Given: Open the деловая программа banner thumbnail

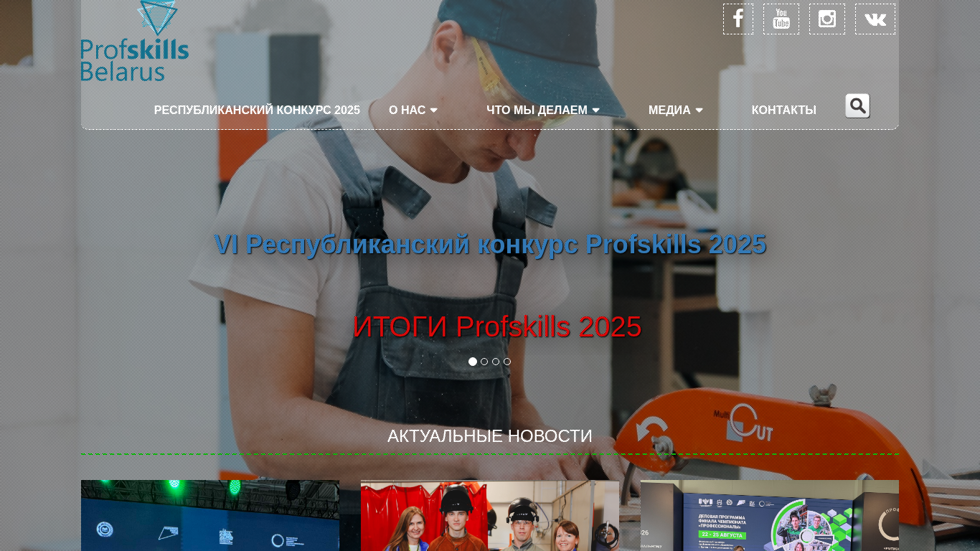Looking at the screenshot, I should [770, 516].
